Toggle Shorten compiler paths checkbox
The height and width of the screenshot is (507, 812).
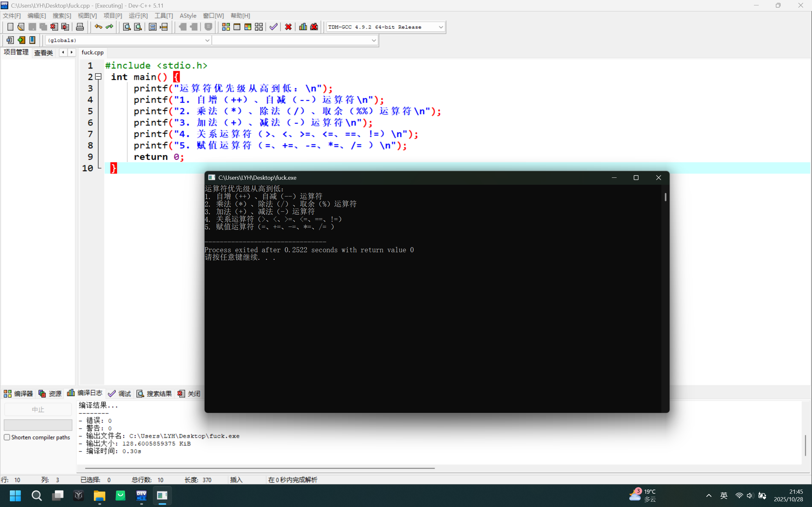[x=7, y=437]
